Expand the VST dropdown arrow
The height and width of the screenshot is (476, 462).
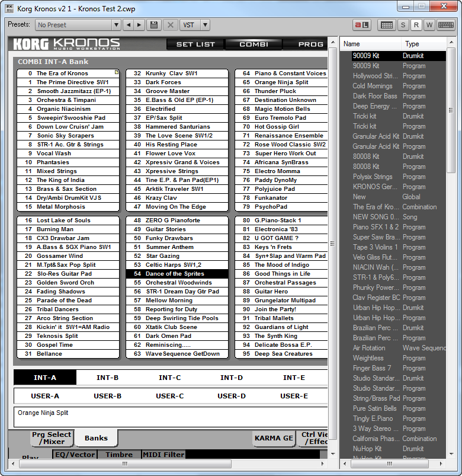point(206,25)
